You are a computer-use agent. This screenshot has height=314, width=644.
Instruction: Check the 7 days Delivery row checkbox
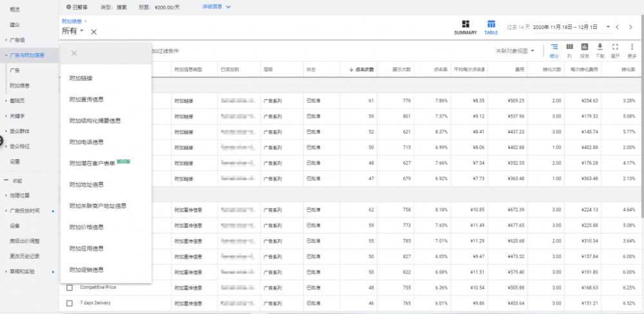click(70, 302)
